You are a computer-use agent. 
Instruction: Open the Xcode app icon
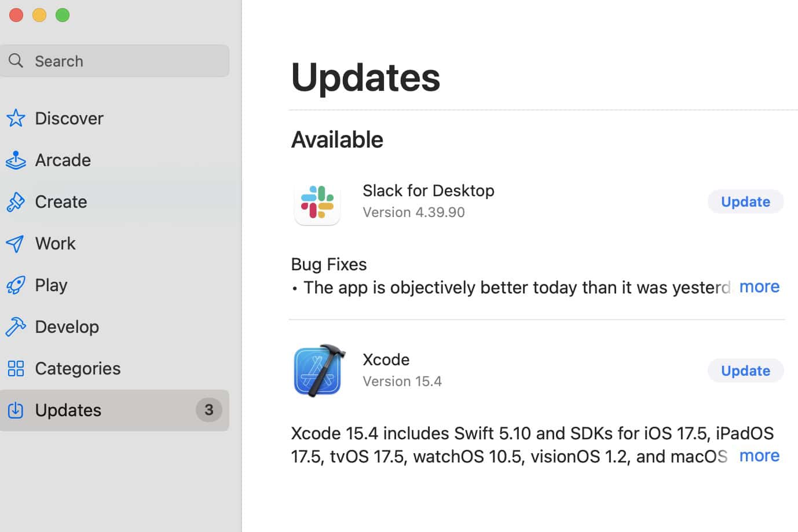tap(319, 371)
